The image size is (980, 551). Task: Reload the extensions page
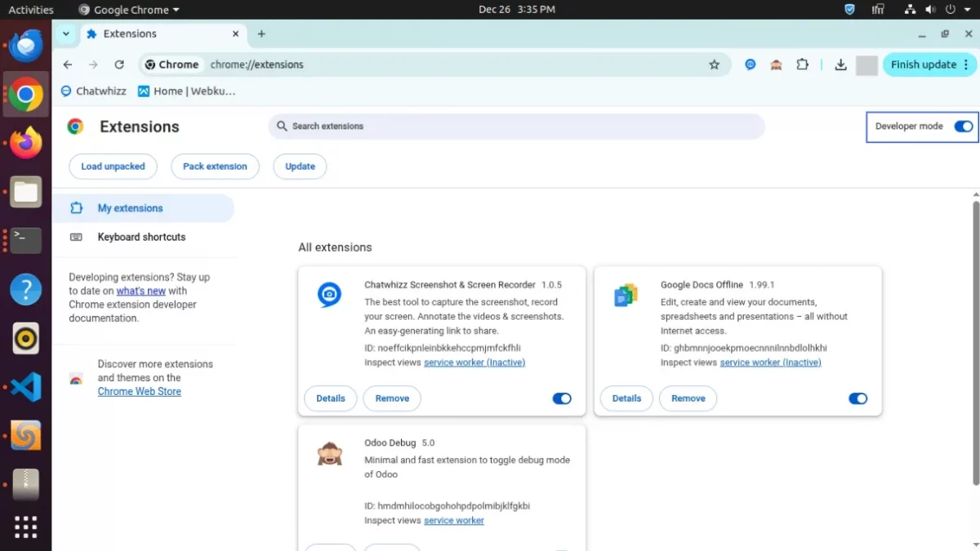point(119,64)
